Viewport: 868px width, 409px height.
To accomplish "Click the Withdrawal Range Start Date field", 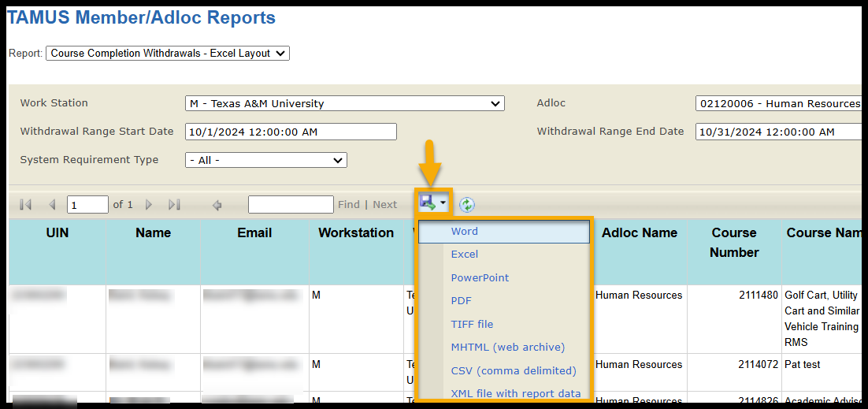I will (x=291, y=132).
